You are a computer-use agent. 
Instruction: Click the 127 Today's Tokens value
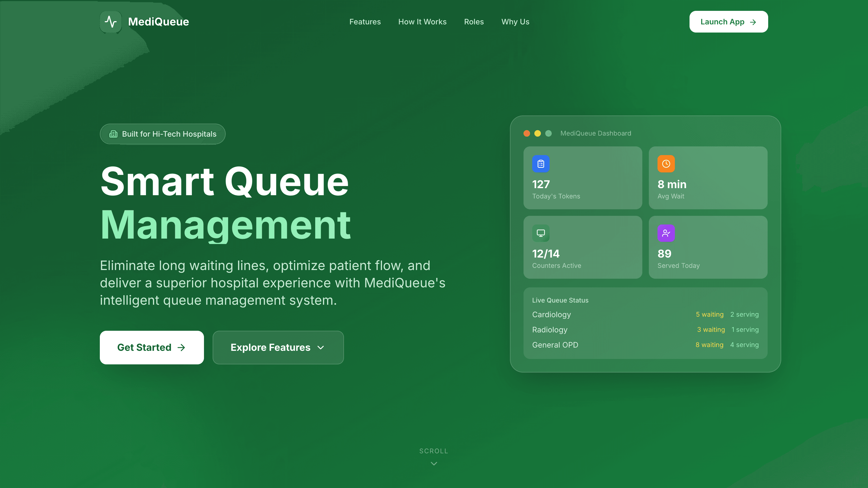(541, 184)
